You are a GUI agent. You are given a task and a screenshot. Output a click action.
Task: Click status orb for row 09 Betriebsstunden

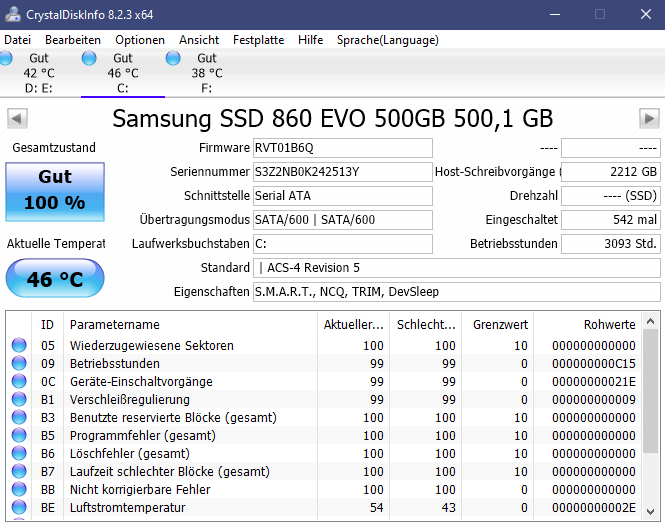(x=19, y=363)
